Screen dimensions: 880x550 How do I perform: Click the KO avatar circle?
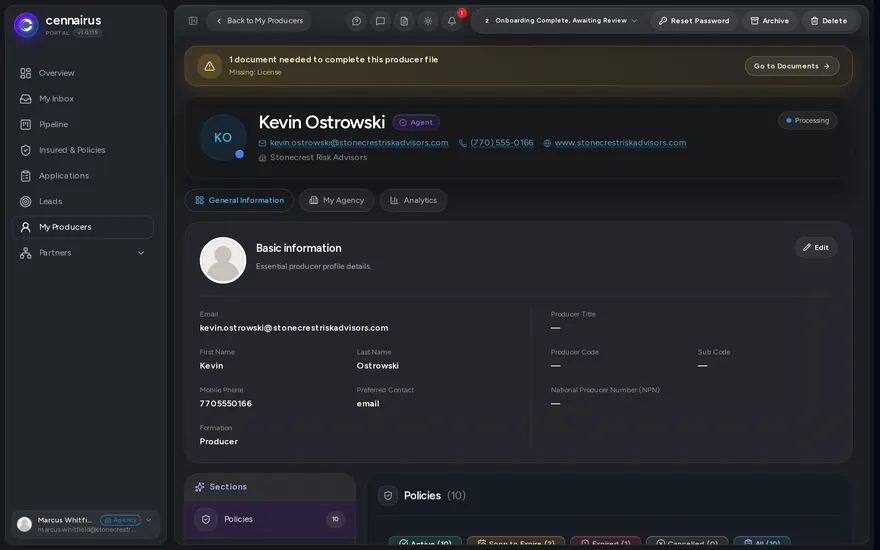223,138
